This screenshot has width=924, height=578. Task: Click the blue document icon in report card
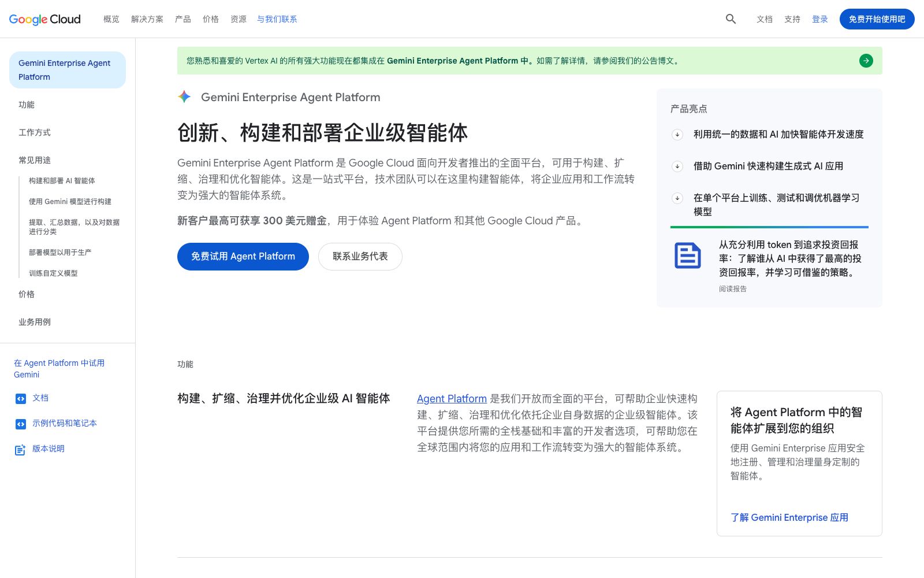pyautogui.click(x=687, y=255)
